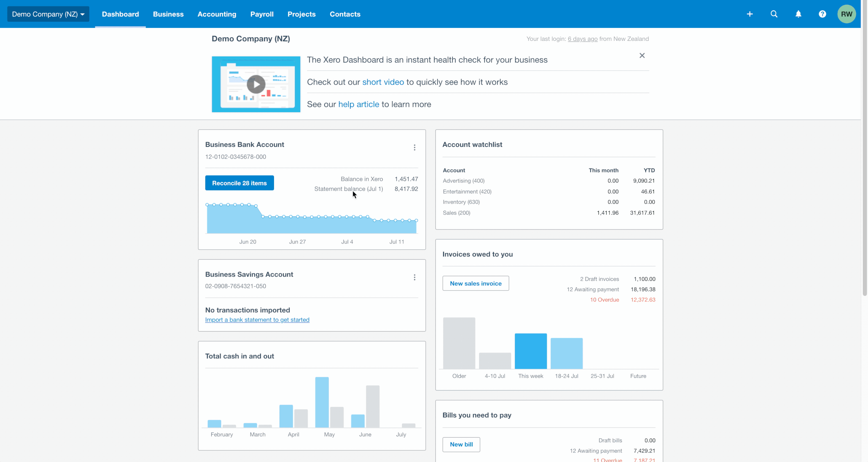The height and width of the screenshot is (462, 868).
Task: Open Advertising (400) account in watchlist
Action: coord(464,181)
